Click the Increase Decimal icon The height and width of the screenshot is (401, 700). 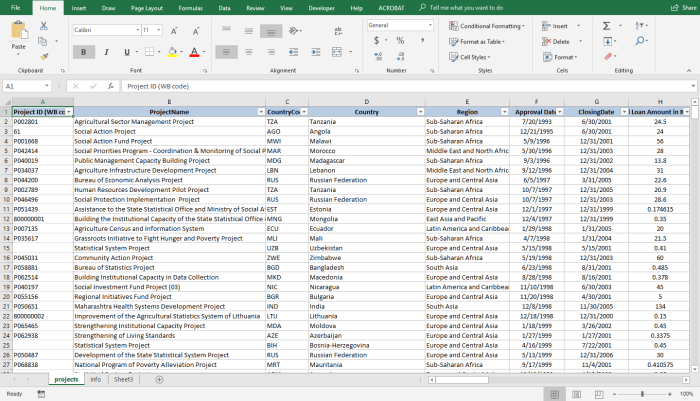378,56
